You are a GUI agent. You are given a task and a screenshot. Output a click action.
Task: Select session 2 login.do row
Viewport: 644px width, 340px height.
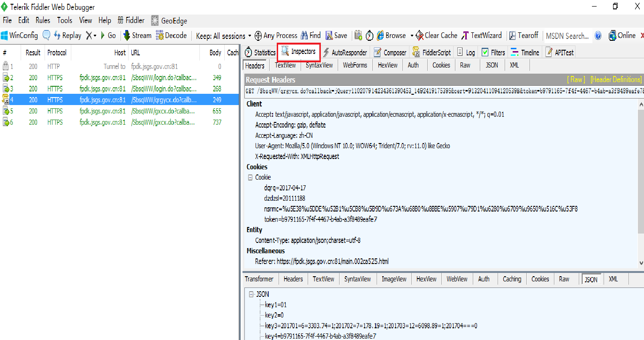point(120,78)
